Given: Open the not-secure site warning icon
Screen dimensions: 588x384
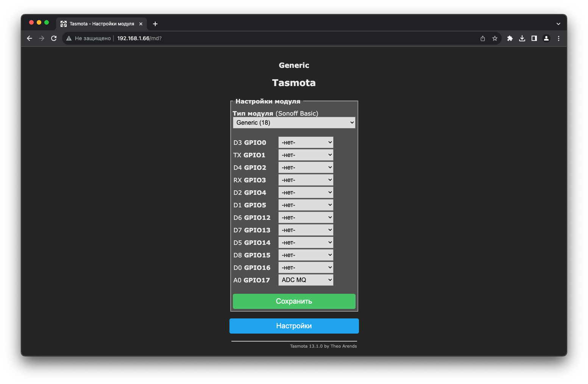Looking at the screenshot, I should (69, 38).
